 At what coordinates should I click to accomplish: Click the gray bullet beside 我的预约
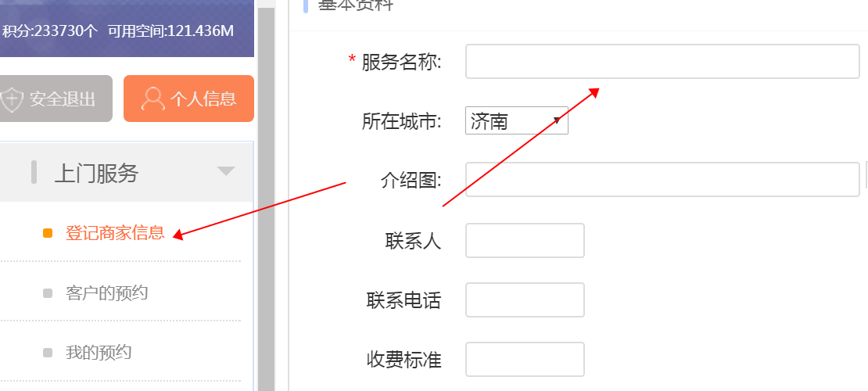click(48, 352)
